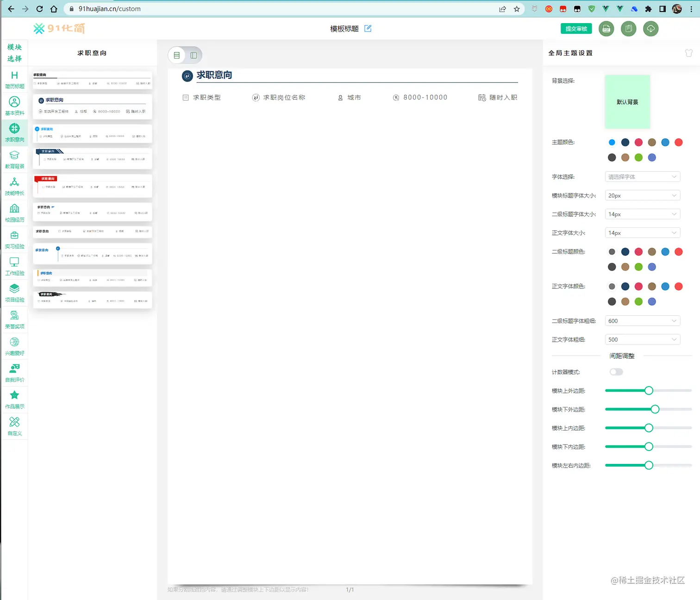This screenshot has height=600, width=700.
Task: Switch to the list view tab in preview
Action: click(x=177, y=55)
